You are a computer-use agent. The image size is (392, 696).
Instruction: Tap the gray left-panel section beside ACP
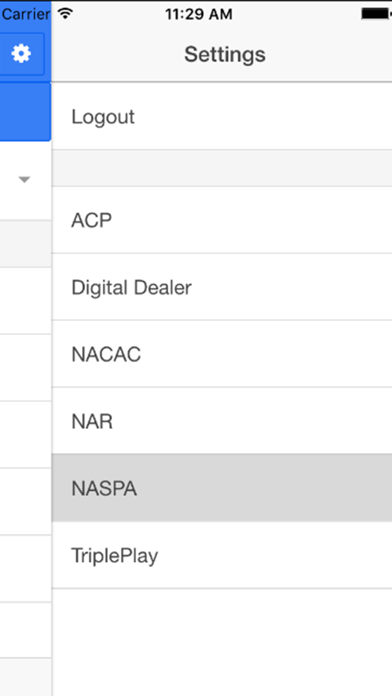(25, 243)
